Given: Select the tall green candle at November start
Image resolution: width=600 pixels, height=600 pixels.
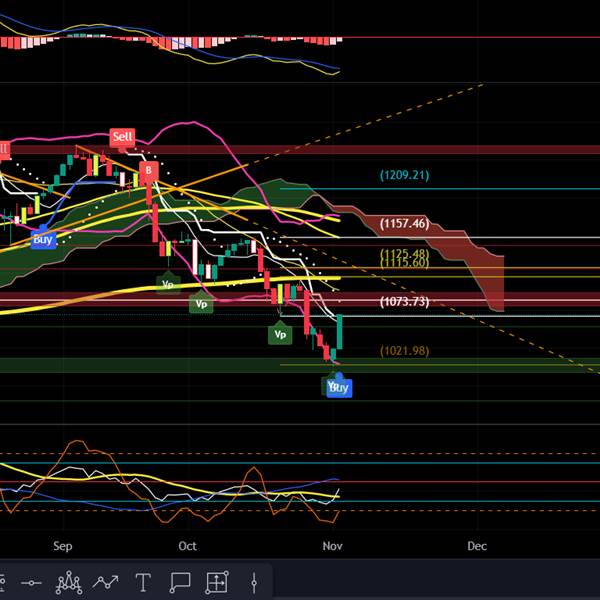Looking at the screenshot, I should tap(339, 332).
